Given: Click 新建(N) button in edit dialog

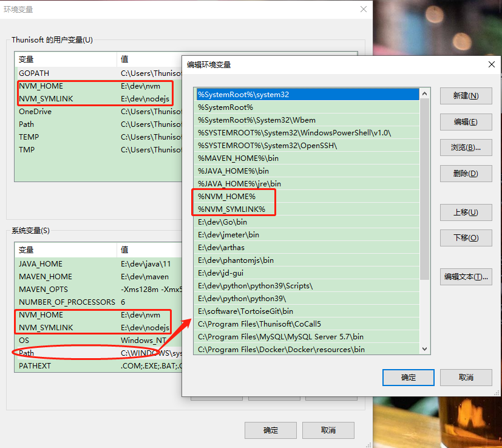Looking at the screenshot, I should [466, 96].
